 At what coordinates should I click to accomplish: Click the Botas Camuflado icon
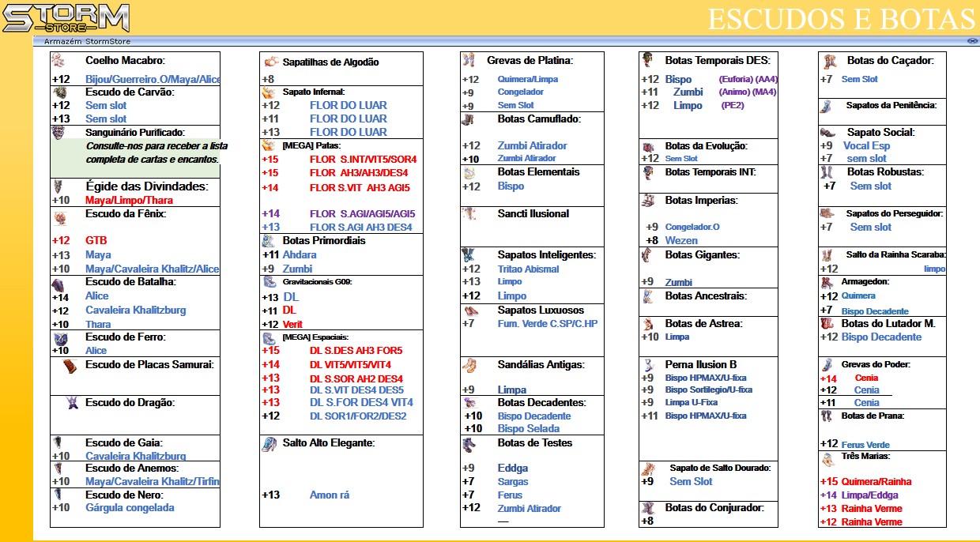click(468, 119)
